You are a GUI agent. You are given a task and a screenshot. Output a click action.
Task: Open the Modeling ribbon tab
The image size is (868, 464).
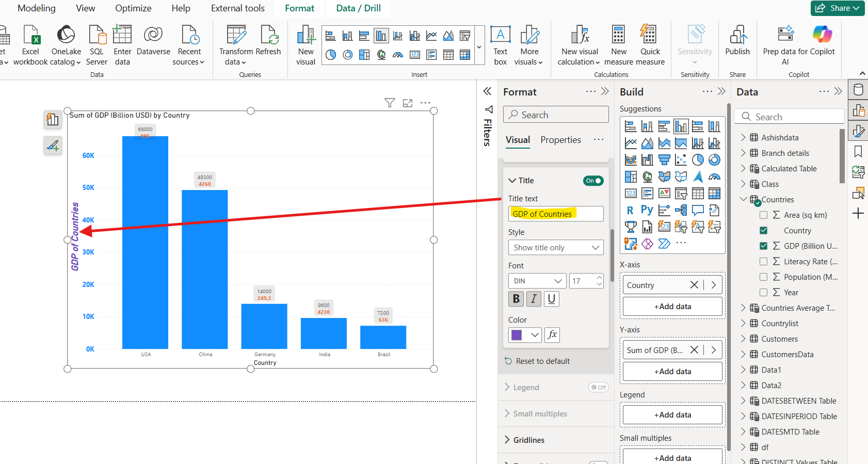(x=37, y=8)
